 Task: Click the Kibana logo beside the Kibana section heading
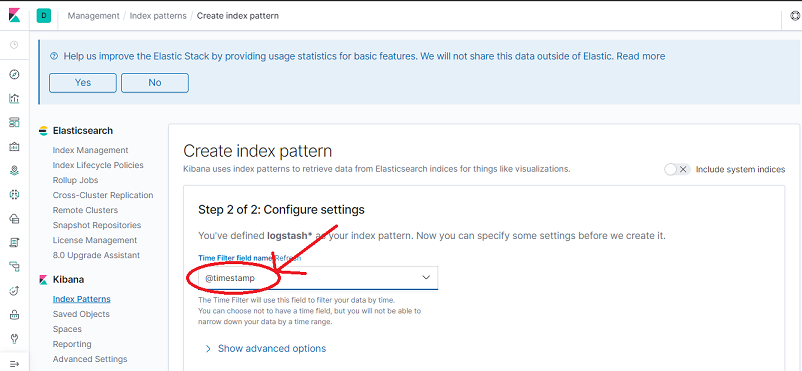coord(43,280)
